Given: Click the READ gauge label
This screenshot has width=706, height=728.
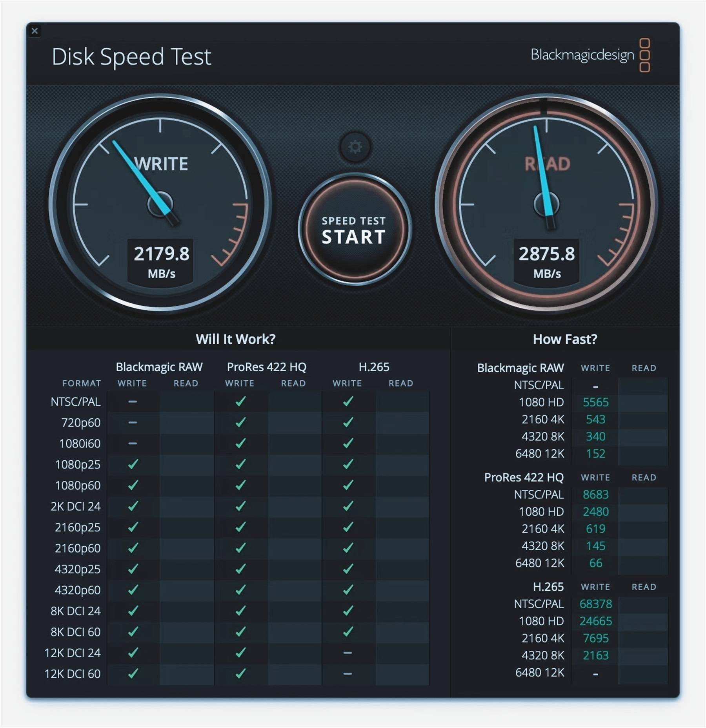Looking at the screenshot, I should [x=547, y=164].
